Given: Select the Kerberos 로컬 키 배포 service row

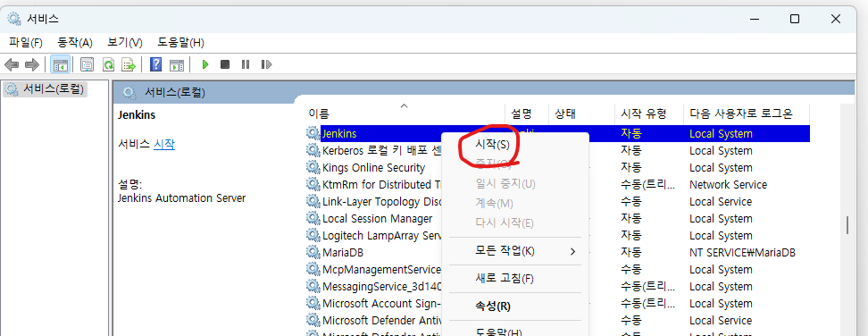Looking at the screenshot, I should (558, 150).
